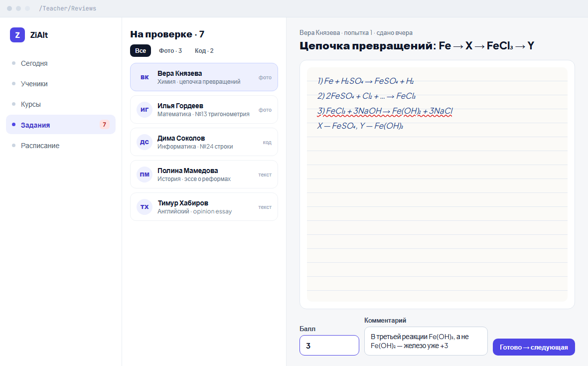Click the Комментарий text field

tap(426, 341)
